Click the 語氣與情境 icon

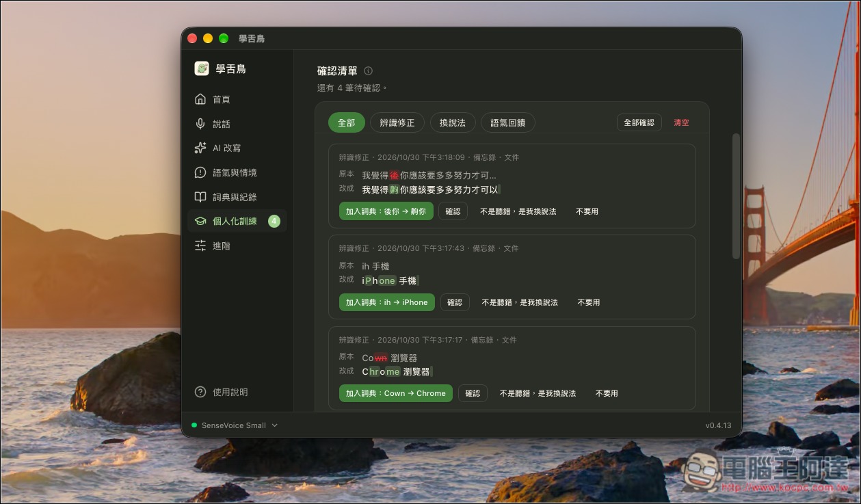click(x=200, y=172)
